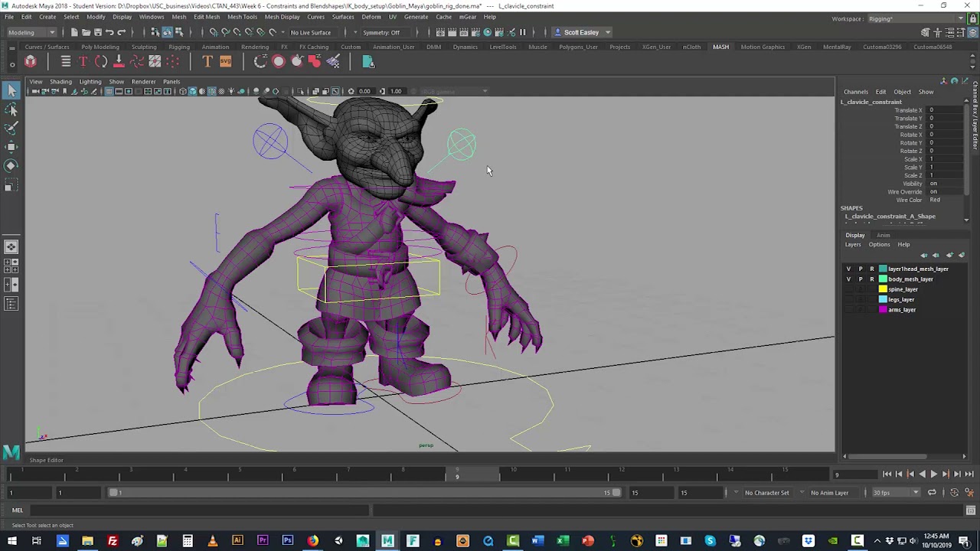Switch to the MASH shelf tab
This screenshot has width=980, height=551.
tap(720, 47)
